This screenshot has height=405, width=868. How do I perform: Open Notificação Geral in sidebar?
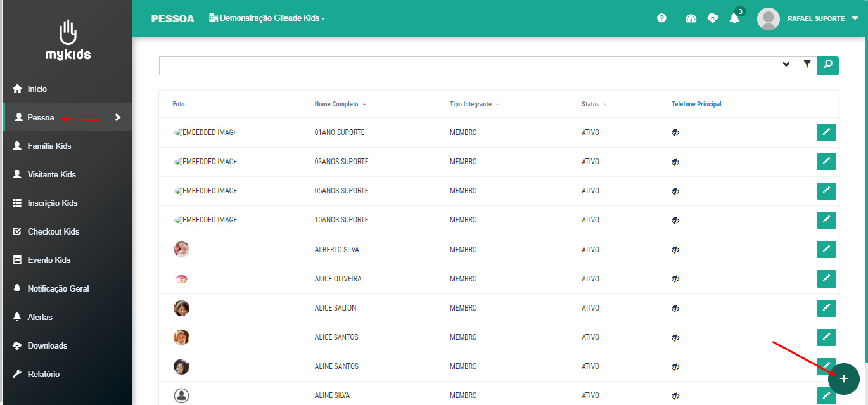(x=68, y=288)
